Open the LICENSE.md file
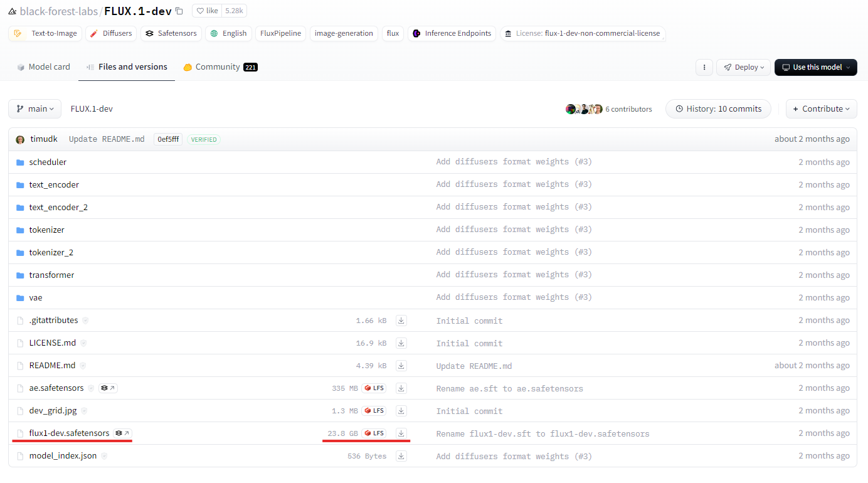 tap(53, 342)
